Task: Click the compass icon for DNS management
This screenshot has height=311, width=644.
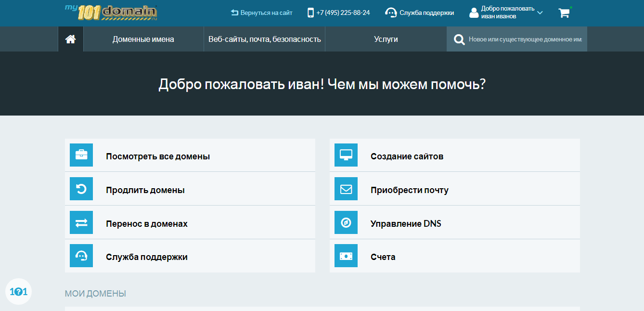Action: [x=346, y=222]
